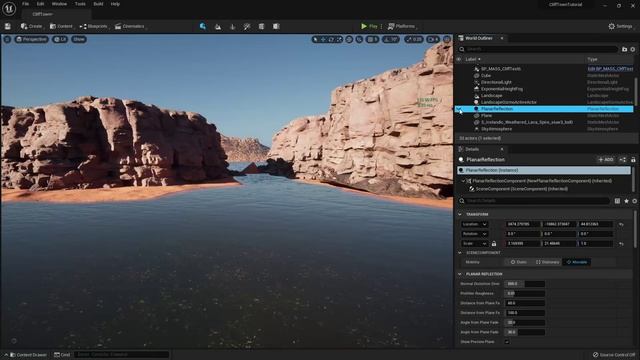Viewport: 640px width, 360px height.
Task: Open the Details panel settings gear
Action: [x=634, y=201]
